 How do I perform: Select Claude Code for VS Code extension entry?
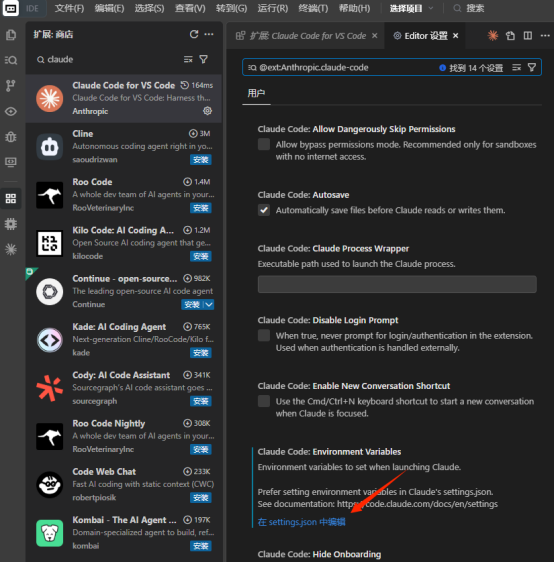124,98
